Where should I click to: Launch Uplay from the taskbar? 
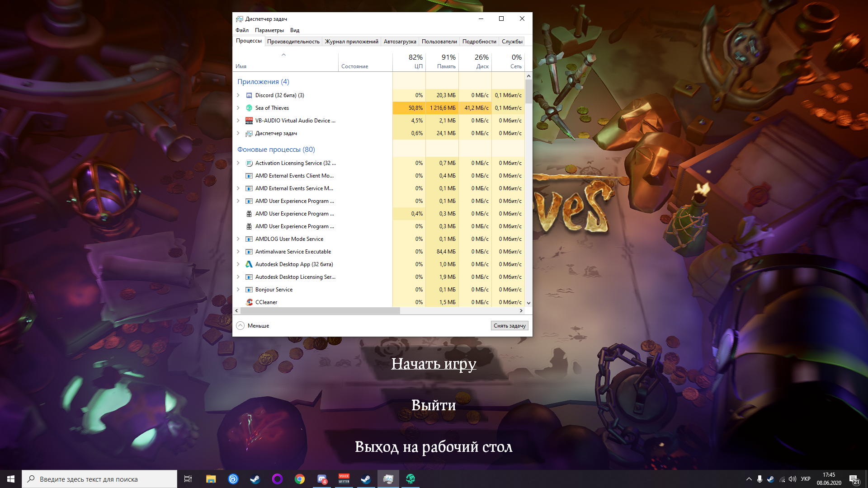pyautogui.click(x=233, y=479)
